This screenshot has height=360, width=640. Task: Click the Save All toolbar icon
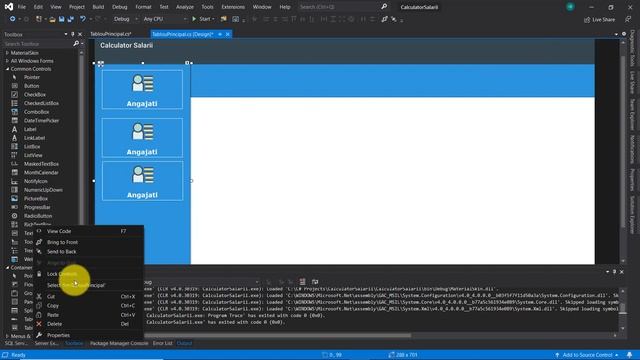point(71,19)
